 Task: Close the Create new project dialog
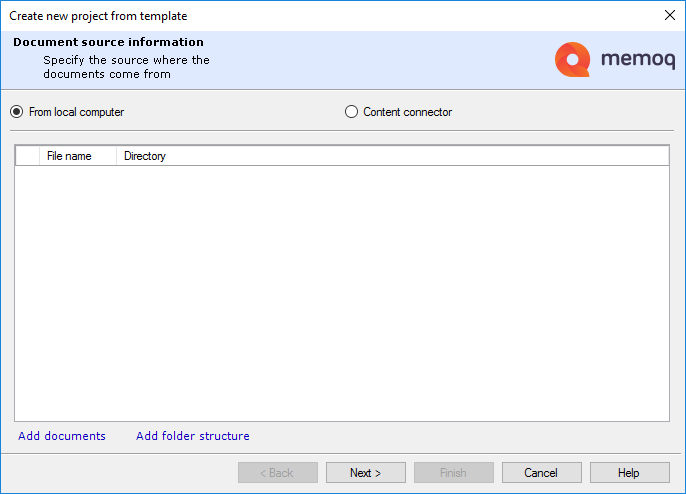click(669, 15)
